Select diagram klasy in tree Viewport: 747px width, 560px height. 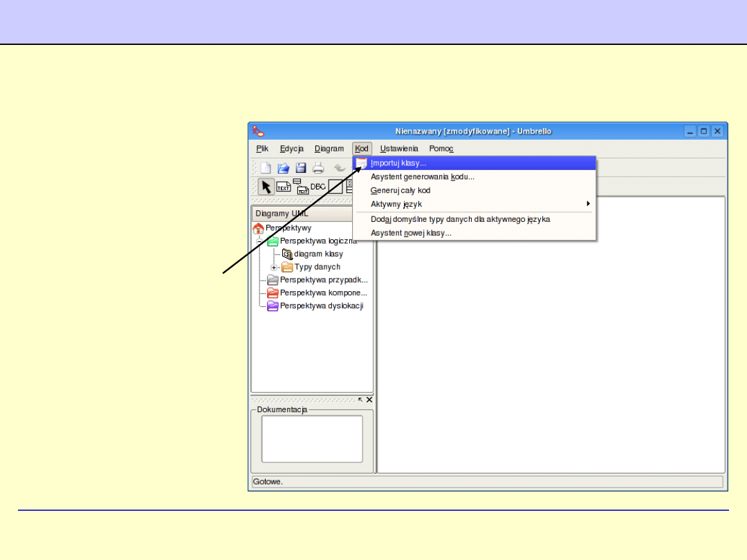point(318,254)
